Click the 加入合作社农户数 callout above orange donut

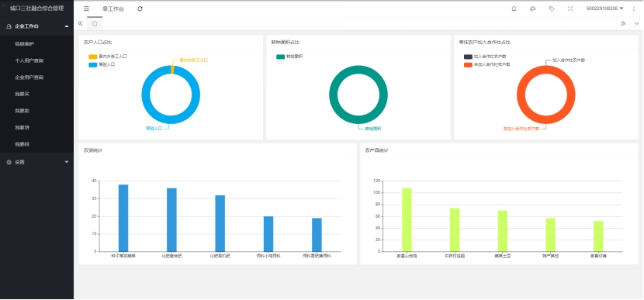click(569, 60)
